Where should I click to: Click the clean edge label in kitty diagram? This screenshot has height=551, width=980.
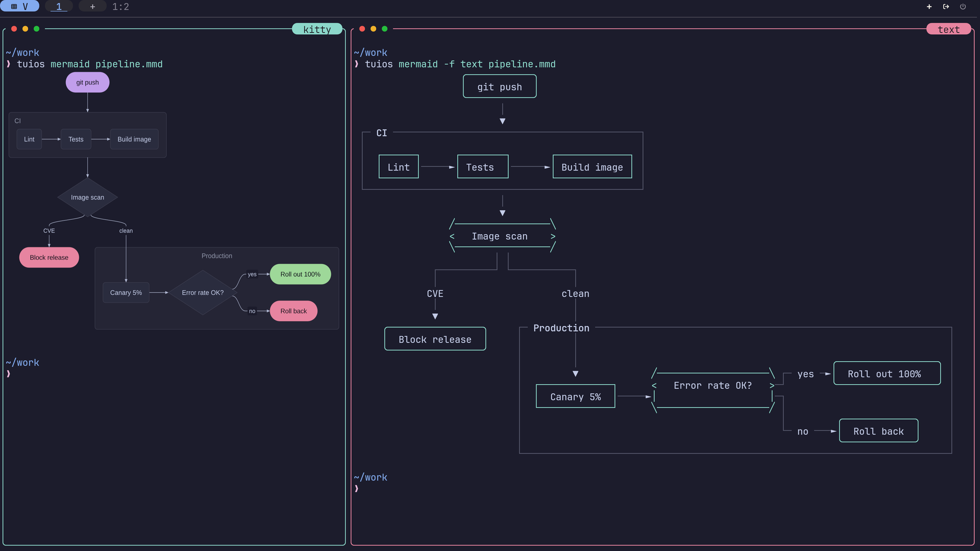(x=126, y=231)
